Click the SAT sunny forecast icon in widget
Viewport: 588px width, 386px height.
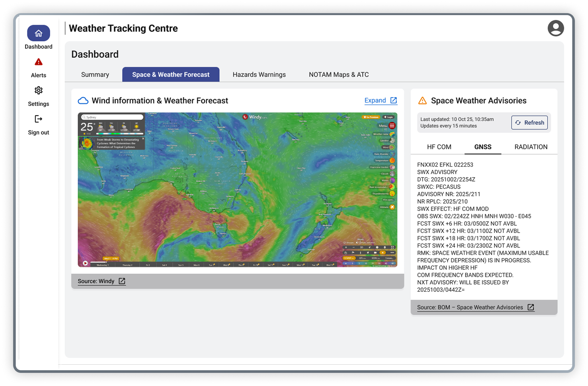[137, 126]
